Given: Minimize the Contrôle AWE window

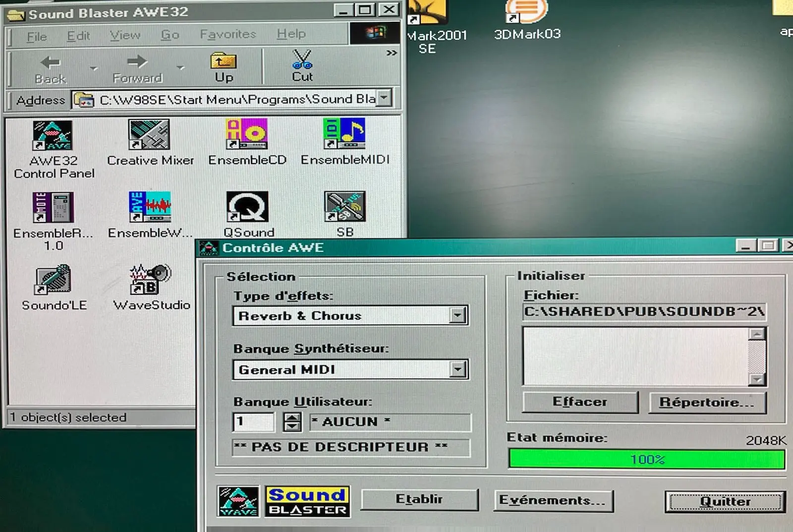Looking at the screenshot, I should point(745,246).
